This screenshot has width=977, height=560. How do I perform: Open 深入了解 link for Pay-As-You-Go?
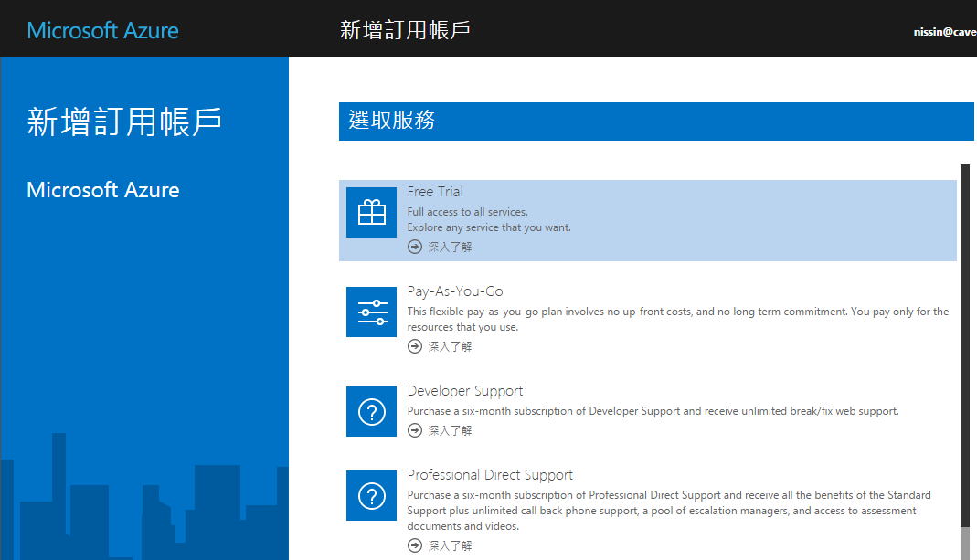pyautogui.click(x=450, y=347)
